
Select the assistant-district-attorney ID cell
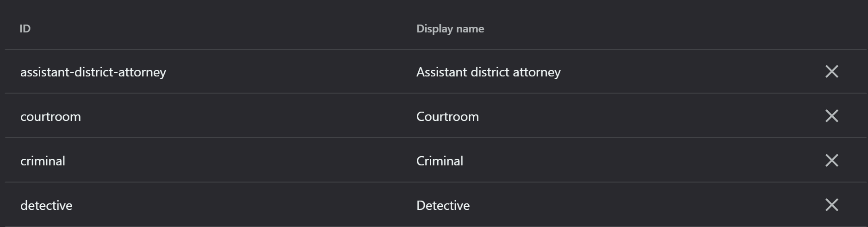point(93,72)
